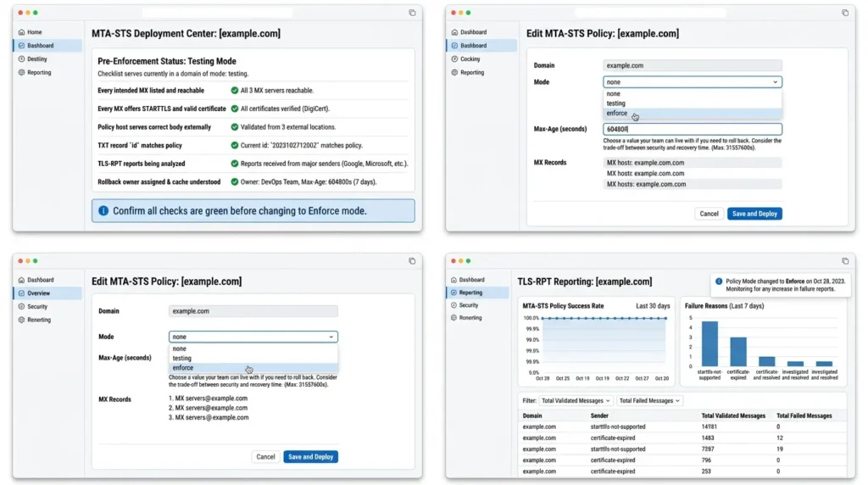The image size is (868, 485).
Task: Open Mode dropdown in bottom-left Edit Policy window
Action: coord(253,337)
